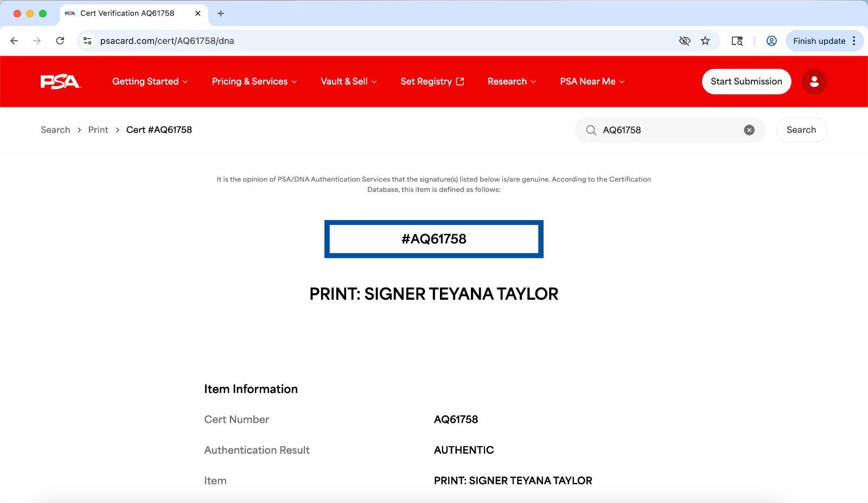Go forward in browser history
The width and height of the screenshot is (868, 503).
pyautogui.click(x=37, y=41)
